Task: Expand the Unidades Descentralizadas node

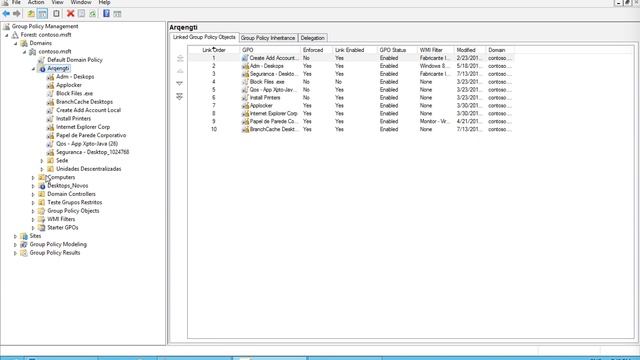Action: click(42, 169)
